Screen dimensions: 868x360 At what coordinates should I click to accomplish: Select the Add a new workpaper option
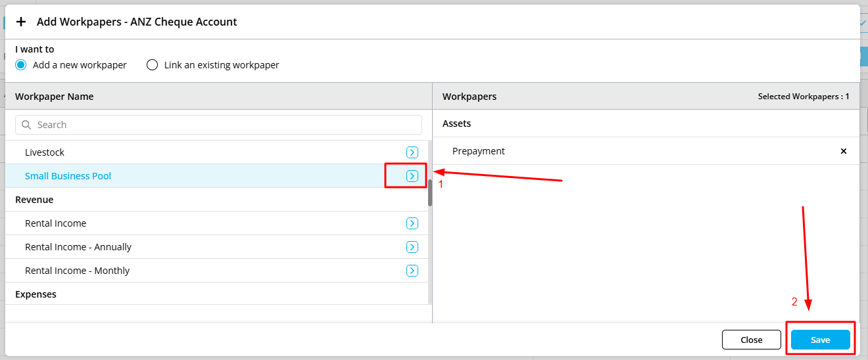(21, 65)
